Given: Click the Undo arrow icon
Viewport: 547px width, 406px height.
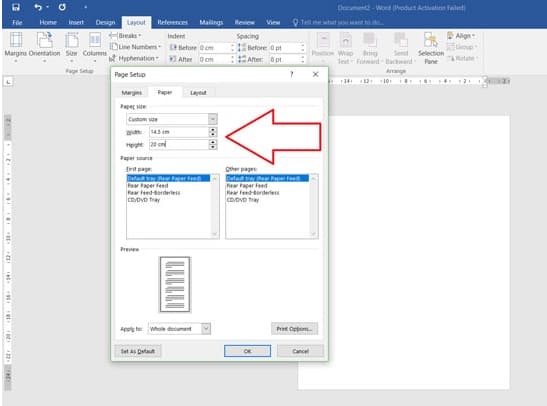Looking at the screenshot, I should click(x=38, y=7).
